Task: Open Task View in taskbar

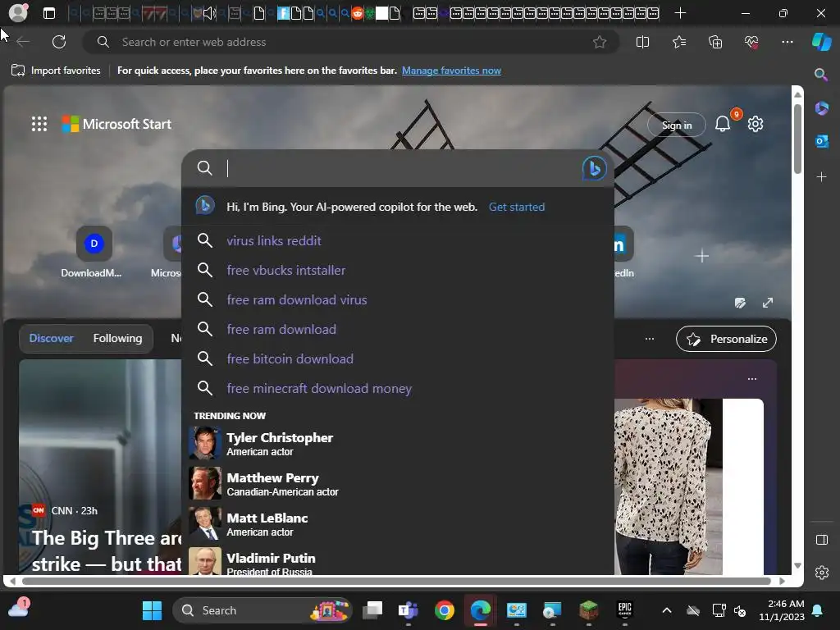Action: click(x=373, y=610)
